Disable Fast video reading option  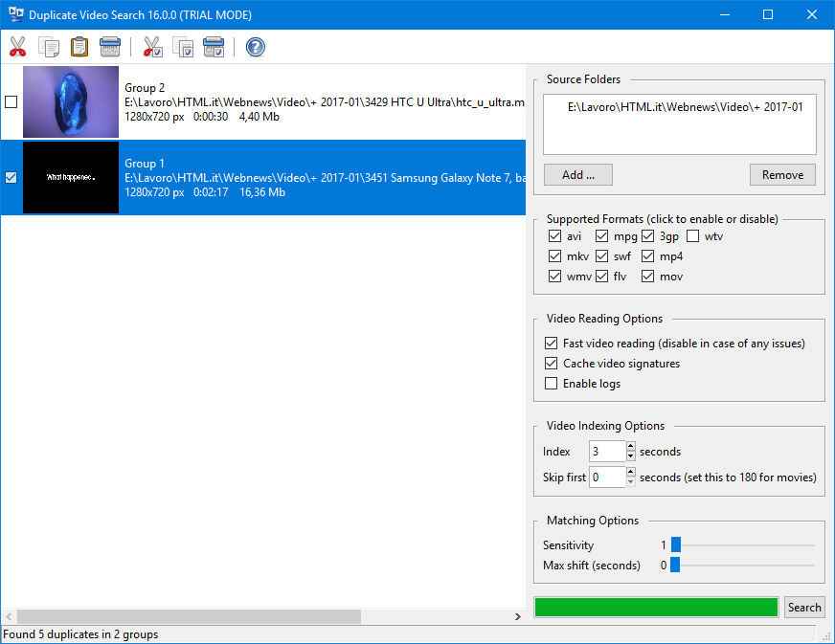(551, 344)
